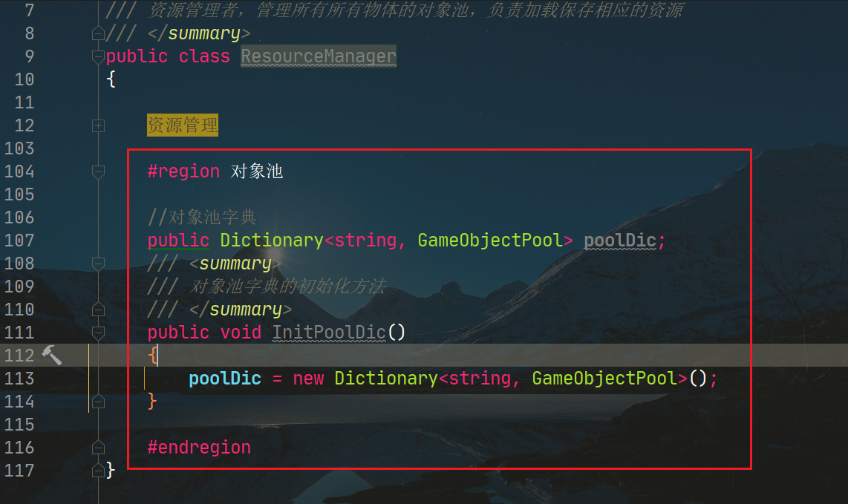Click the #endregion directive text
This screenshot has height=504, width=848.
(199, 448)
